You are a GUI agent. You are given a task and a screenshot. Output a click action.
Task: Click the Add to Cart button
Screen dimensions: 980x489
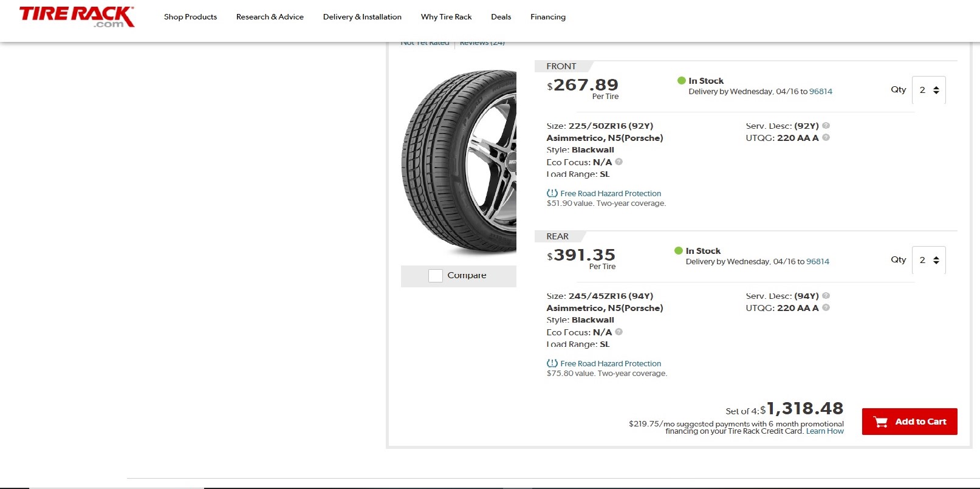[910, 422]
